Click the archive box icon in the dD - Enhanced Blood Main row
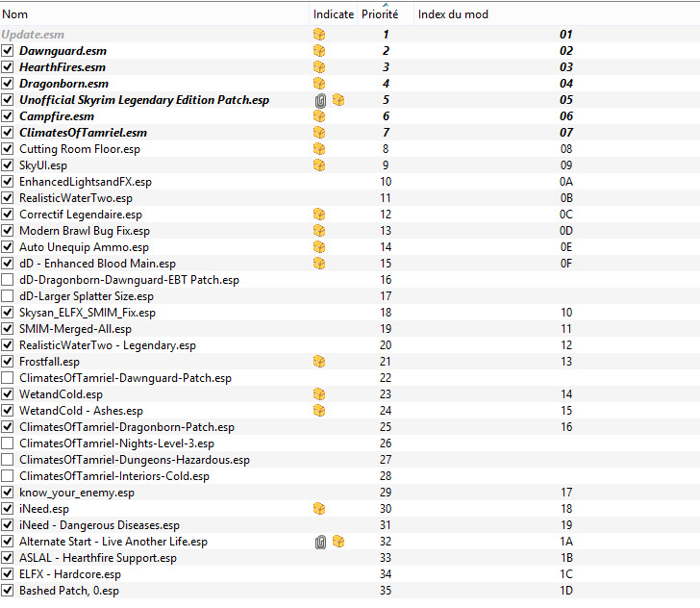 [319, 264]
